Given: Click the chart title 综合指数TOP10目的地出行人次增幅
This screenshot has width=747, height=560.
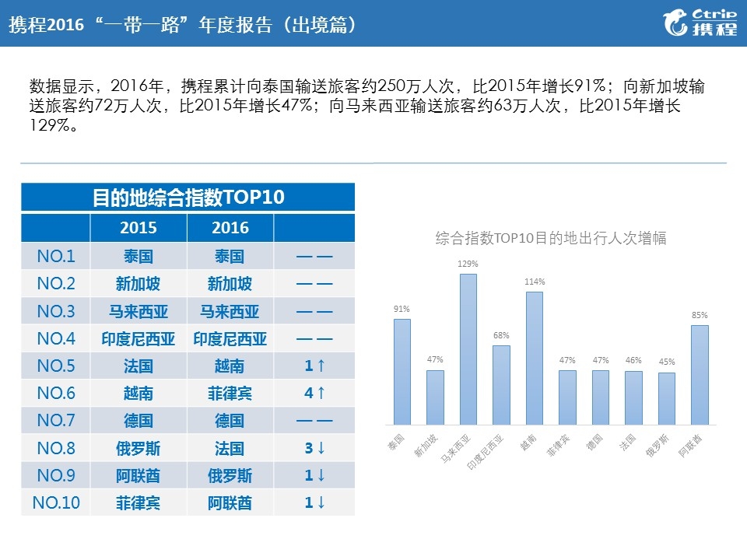Looking at the screenshot, I should [x=551, y=238].
